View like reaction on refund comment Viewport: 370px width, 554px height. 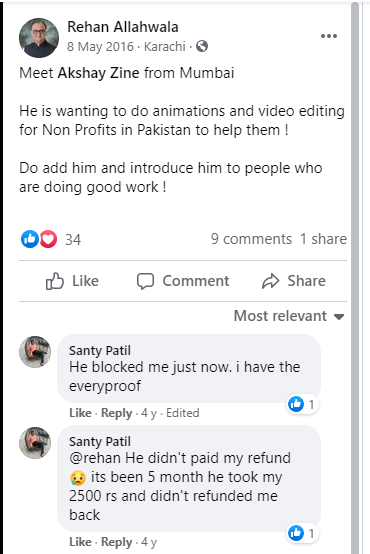pyautogui.click(x=302, y=533)
